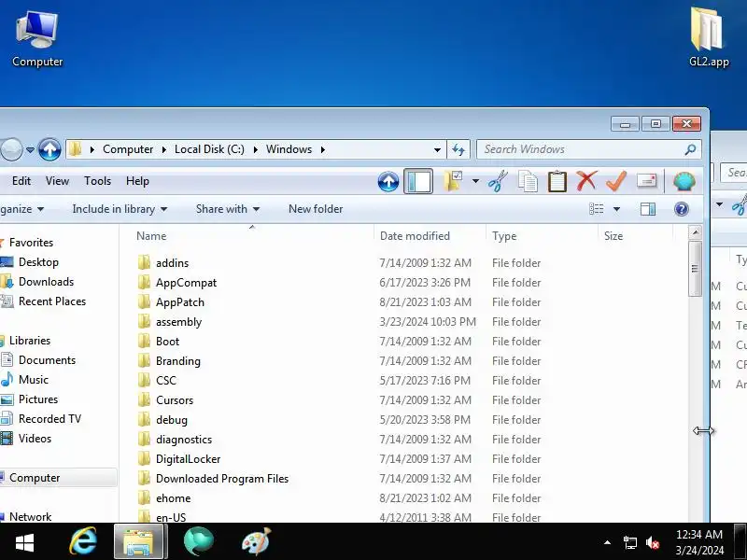Select Pictures library
Image resolution: width=747 pixels, height=560 pixels.
coord(38,399)
